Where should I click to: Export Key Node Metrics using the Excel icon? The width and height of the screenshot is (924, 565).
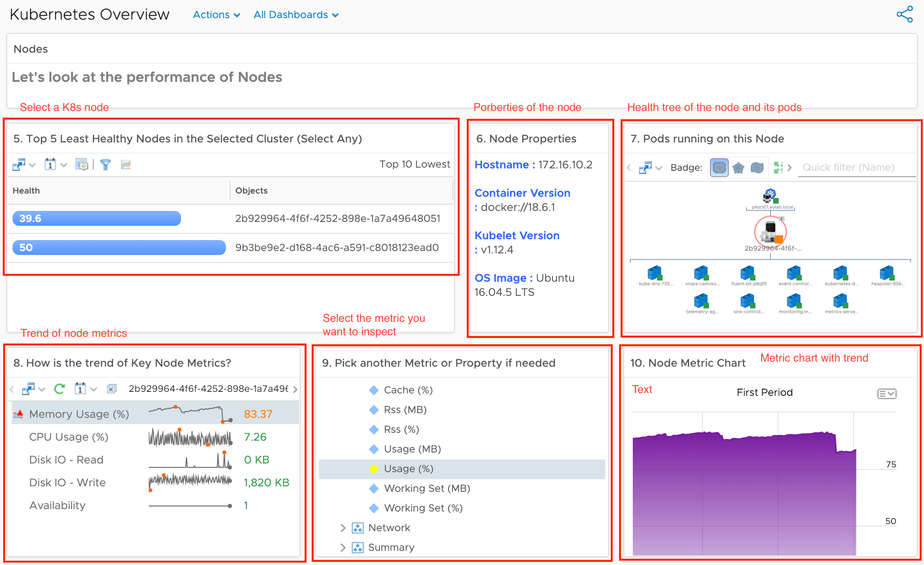coord(111,389)
